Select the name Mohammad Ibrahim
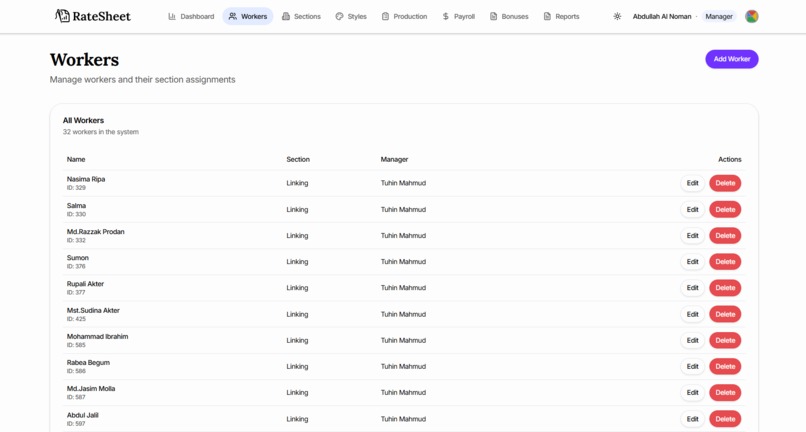The width and height of the screenshot is (806, 432). [98, 336]
